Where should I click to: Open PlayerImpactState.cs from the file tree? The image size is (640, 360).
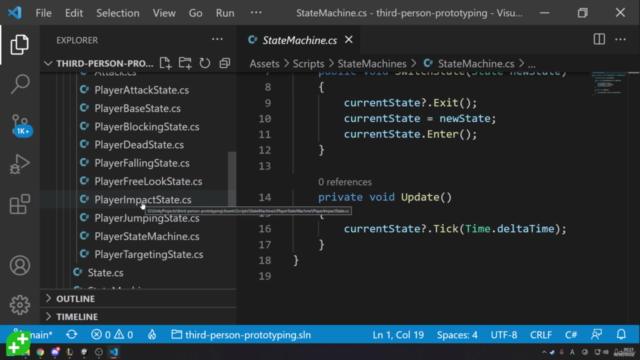tap(142, 200)
